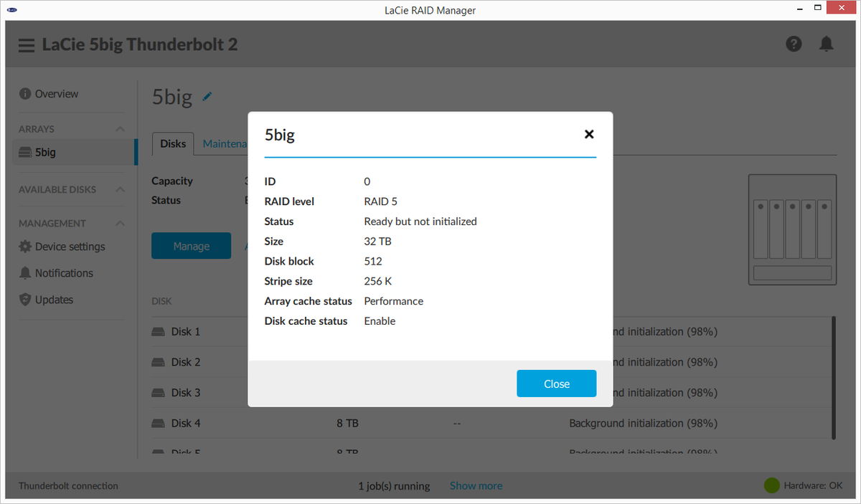
Task: Collapse the ARRAYS section chevron
Action: tap(120, 129)
